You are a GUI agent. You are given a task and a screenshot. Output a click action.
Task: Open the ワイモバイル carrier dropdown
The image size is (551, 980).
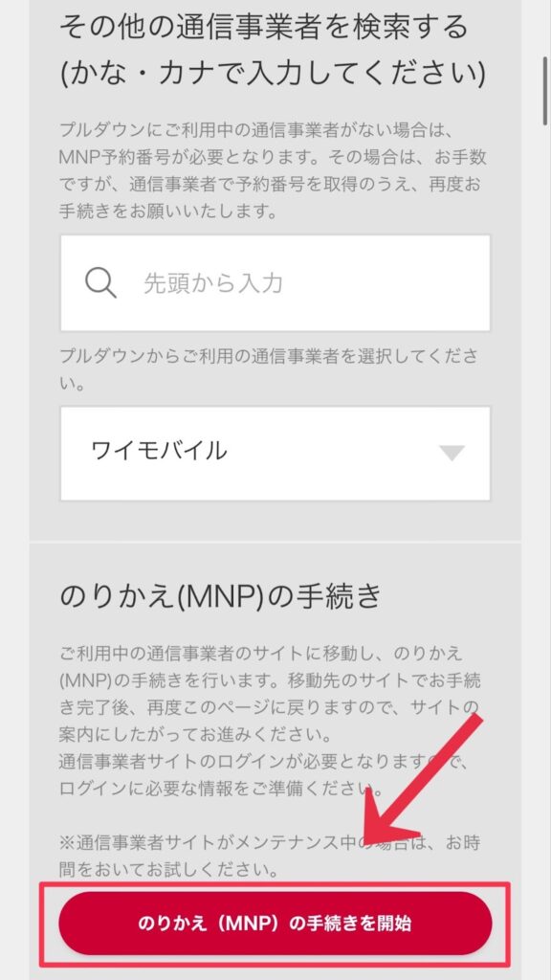click(x=275, y=453)
